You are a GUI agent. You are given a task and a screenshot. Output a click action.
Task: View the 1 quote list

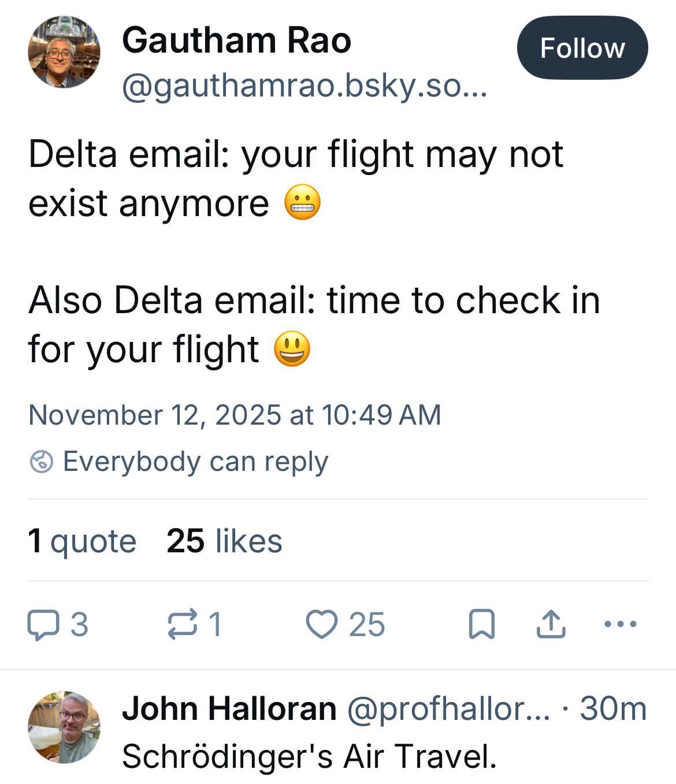82,541
